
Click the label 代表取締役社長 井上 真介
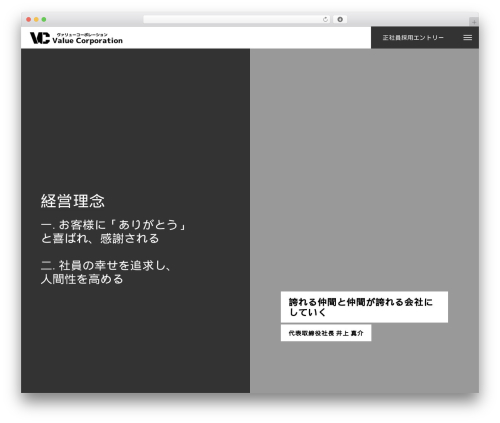[326, 333]
